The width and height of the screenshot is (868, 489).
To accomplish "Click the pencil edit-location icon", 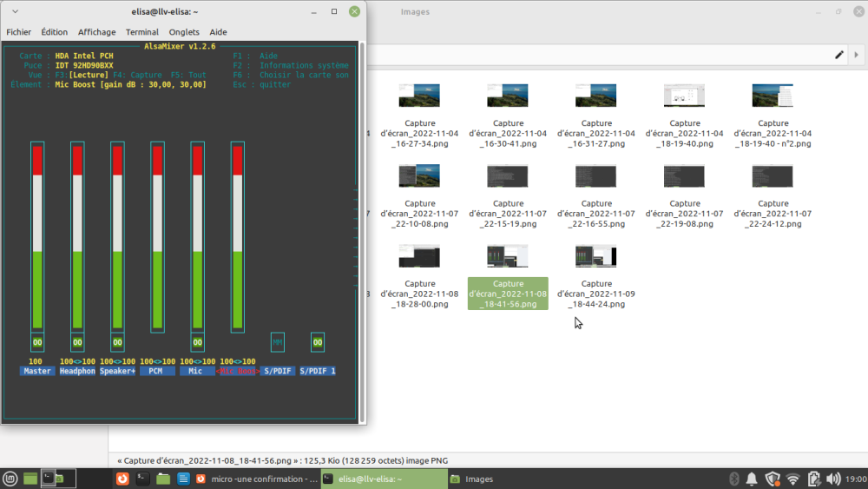I will point(839,55).
